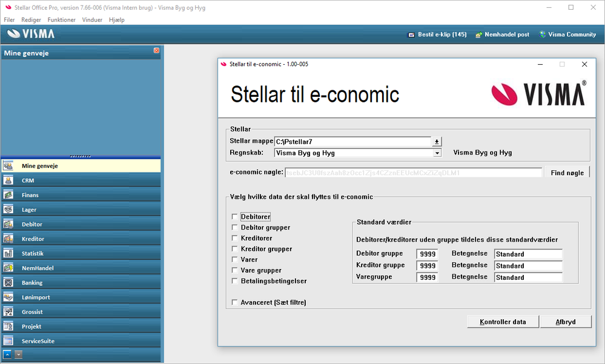Click the Find nøgle button
This screenshot has width=605, height=364.
[x=567, y=173]
